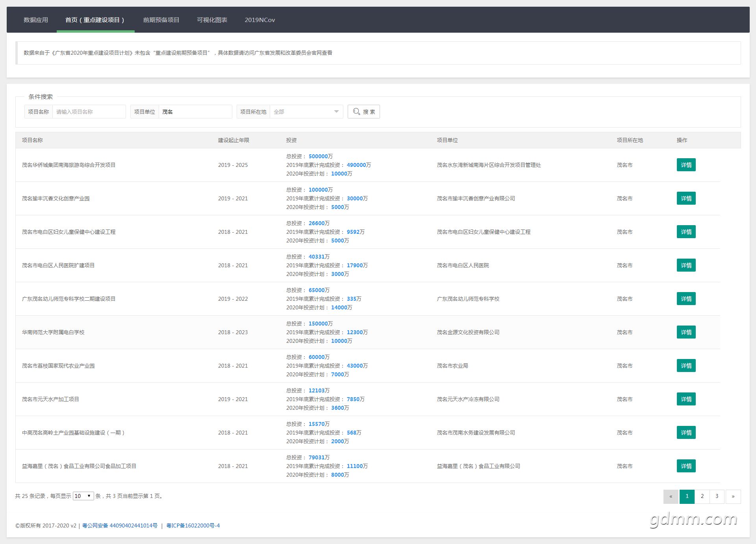756x544 pixels.
Task: Open 详情 for 茂名市荔枝国家现代农业产业园
Action: click(x=686, y=366)
